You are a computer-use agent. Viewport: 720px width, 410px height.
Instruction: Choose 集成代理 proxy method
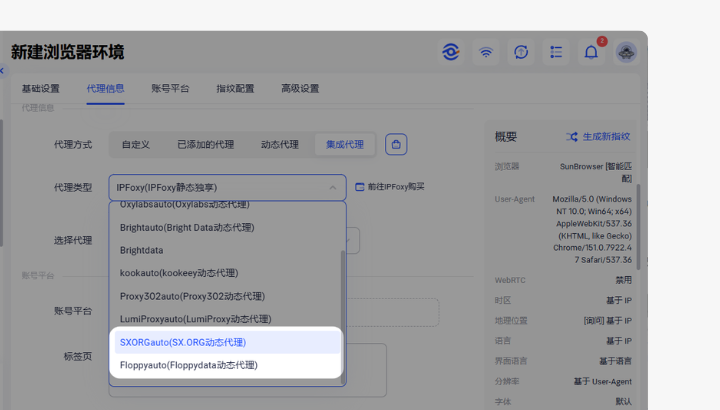[345, 145]
